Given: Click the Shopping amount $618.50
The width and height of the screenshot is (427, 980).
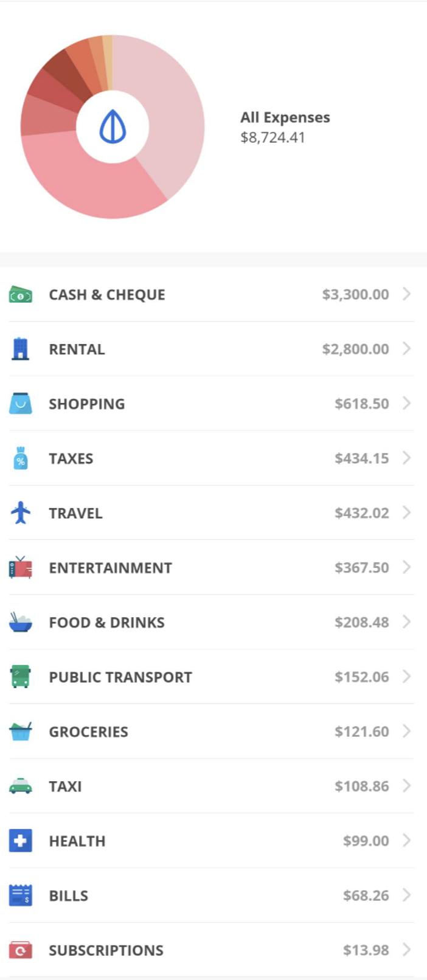Looking at the screenshot, I should 361,404.
